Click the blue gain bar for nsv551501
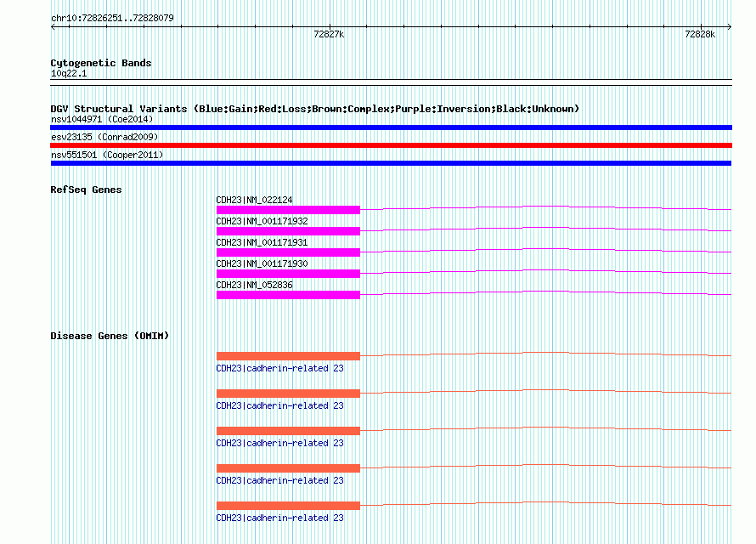This screenshot has height=544, width=756. [391, 163]
